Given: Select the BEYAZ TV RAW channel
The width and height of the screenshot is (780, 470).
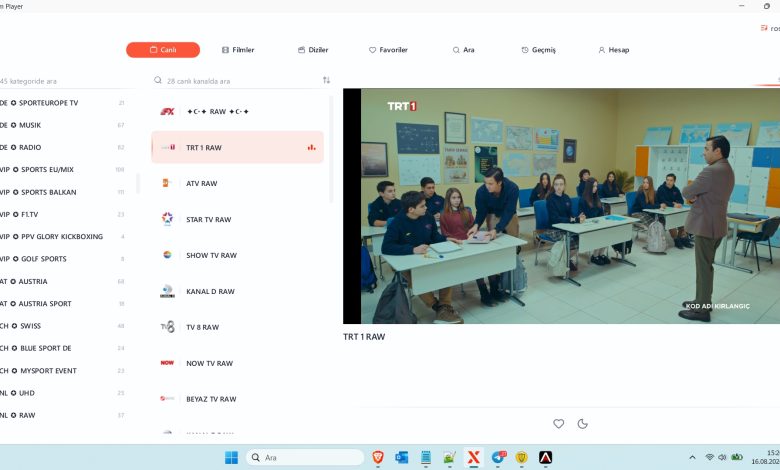Looking at the screenshot, I should pyautogui.click(x=237, y=399).
